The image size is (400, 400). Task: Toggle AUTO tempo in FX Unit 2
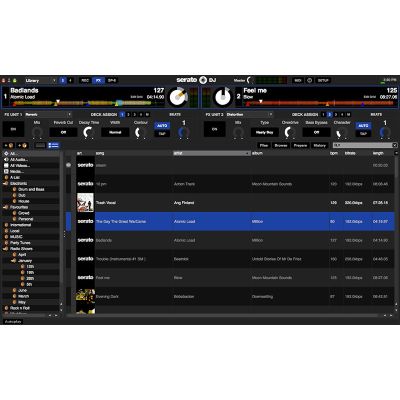363,126
